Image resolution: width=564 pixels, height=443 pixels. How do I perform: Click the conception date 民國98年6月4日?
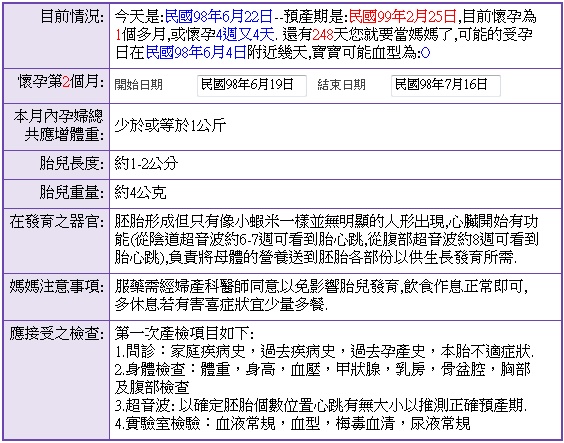pyautogui.click(x=196, y=53)
